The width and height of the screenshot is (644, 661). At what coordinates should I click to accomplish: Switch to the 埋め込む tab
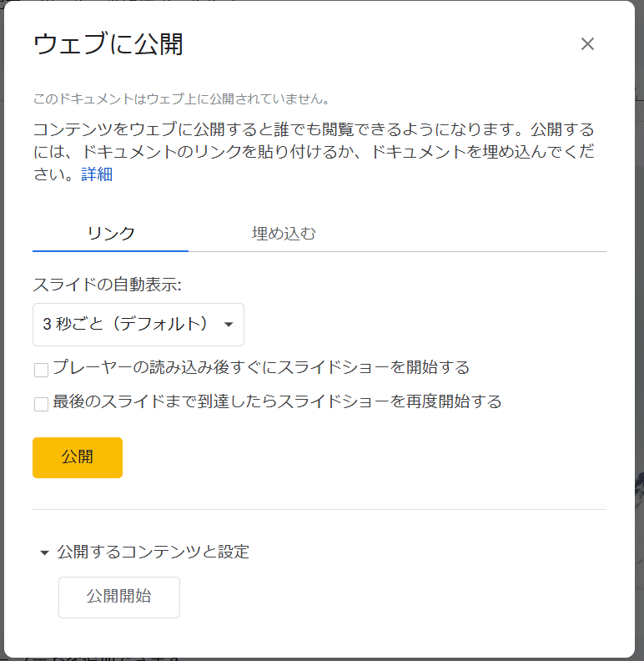pos(284,233)
